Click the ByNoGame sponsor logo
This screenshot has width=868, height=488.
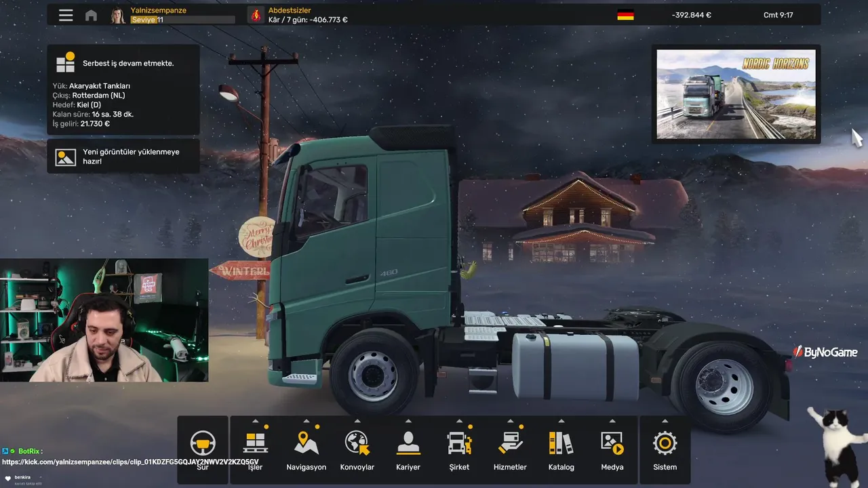(x=825, y=352)
